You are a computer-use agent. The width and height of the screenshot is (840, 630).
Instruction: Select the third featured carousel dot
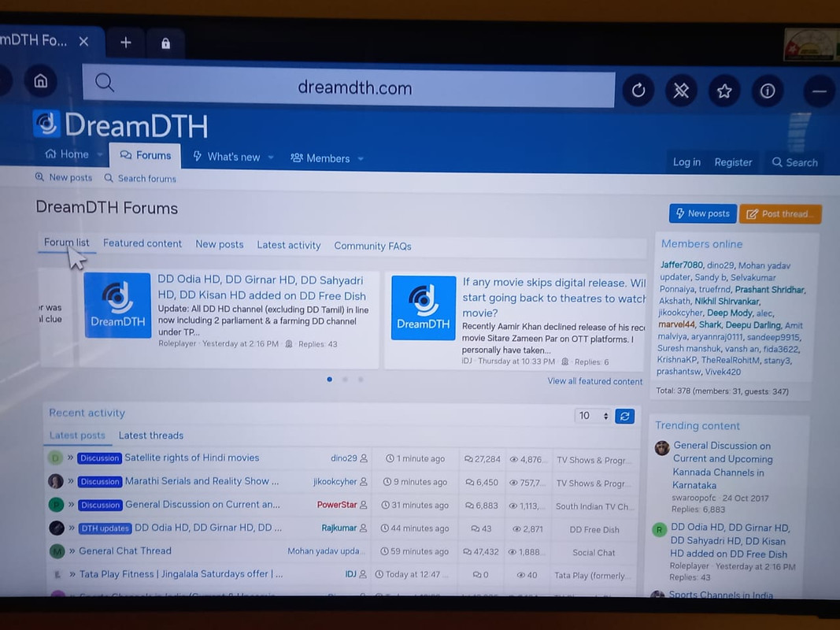(361, 380)
